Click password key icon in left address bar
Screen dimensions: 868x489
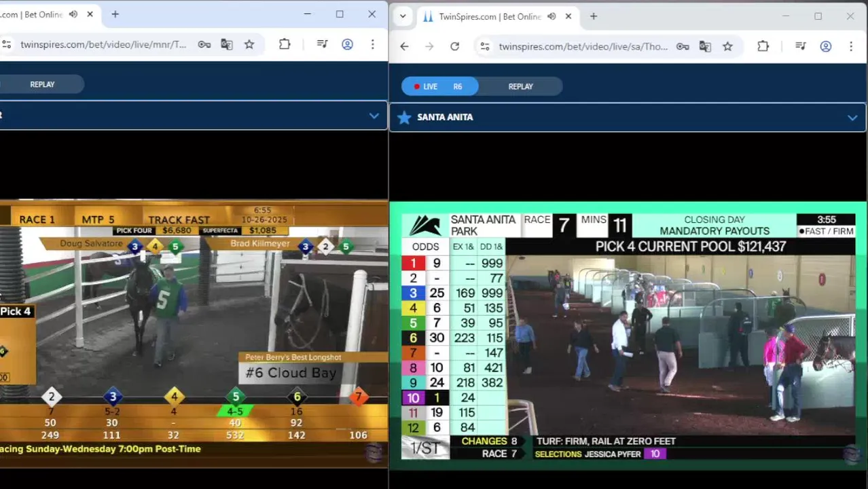[x=204, y=45]
